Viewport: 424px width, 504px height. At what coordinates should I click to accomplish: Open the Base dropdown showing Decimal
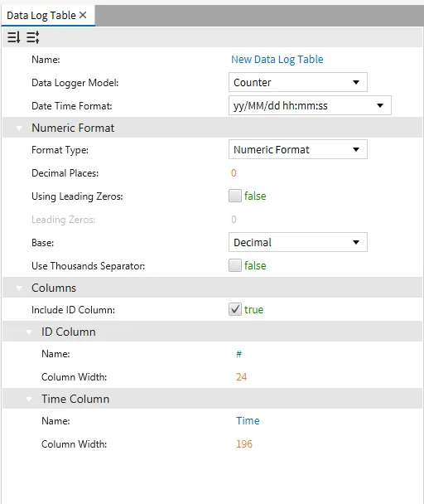(298, 242)
